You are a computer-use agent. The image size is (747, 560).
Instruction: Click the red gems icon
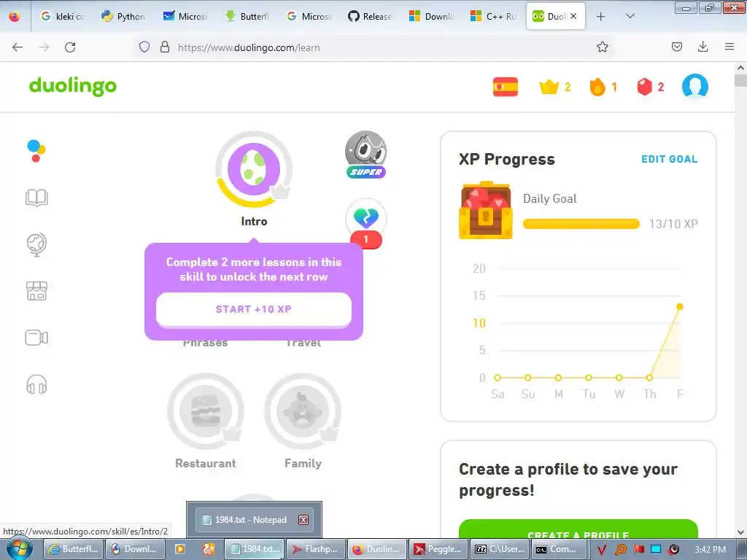(644, 87)
